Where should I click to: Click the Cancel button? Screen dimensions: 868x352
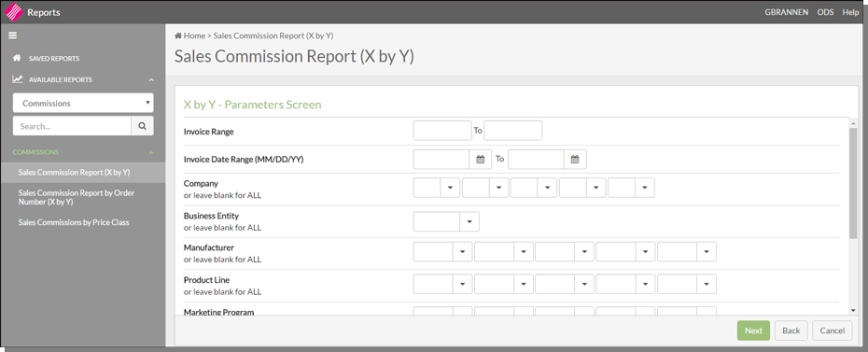[x=832, y=331]
